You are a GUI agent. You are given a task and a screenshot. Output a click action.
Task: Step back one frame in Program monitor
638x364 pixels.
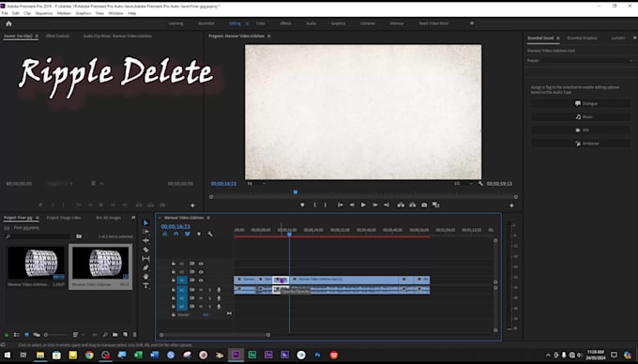coord(352,205)
